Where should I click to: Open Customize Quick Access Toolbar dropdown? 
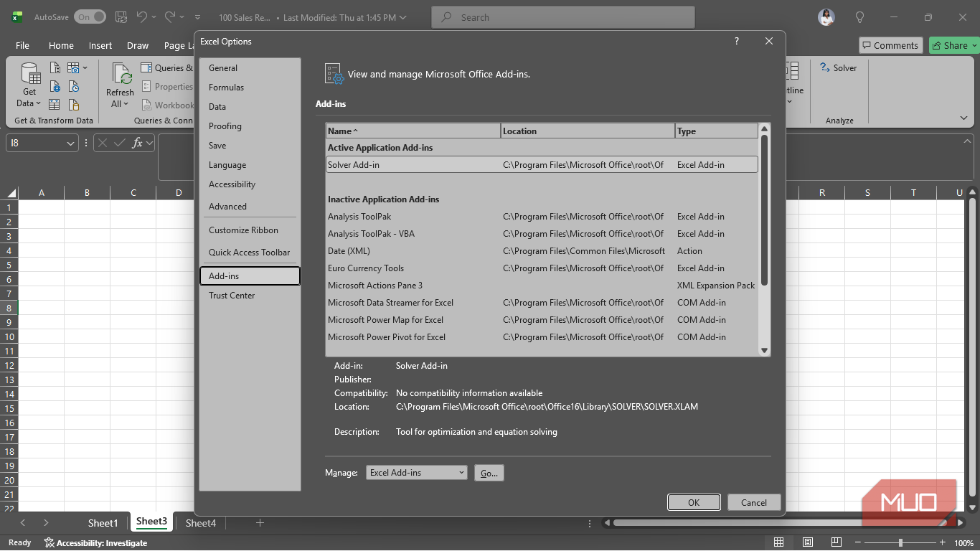(198, 17)
